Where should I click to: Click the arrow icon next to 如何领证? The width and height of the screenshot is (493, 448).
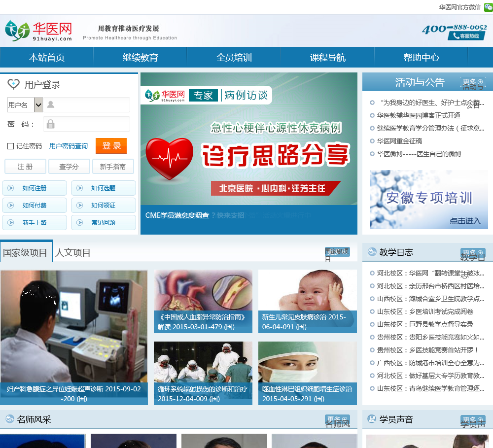80,206
